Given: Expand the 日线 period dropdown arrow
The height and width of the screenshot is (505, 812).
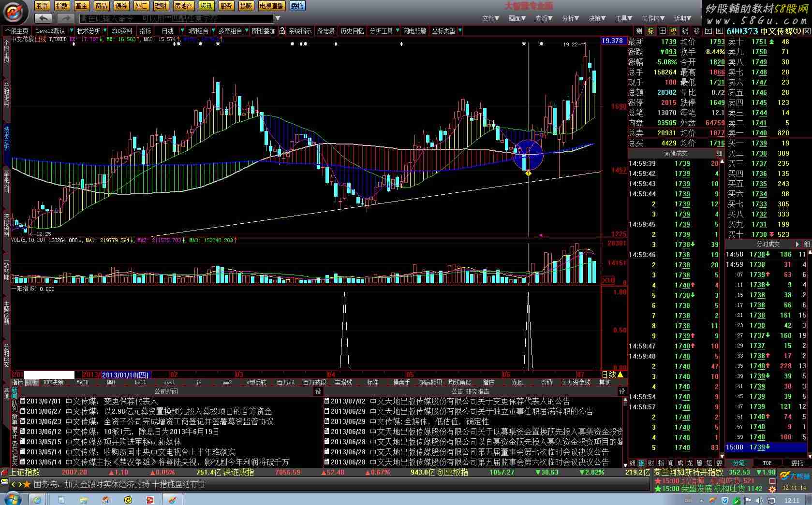Looking at the screenshot, I should tap(182, 31).
